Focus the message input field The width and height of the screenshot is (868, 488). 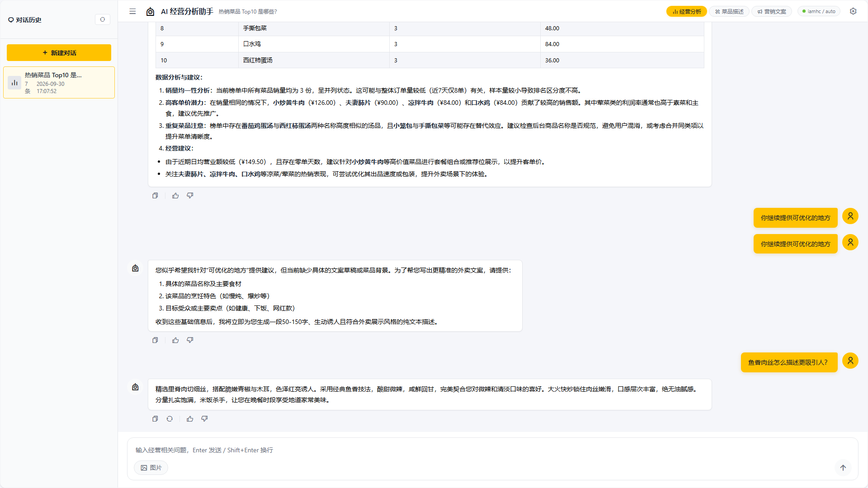click(492, 450)
